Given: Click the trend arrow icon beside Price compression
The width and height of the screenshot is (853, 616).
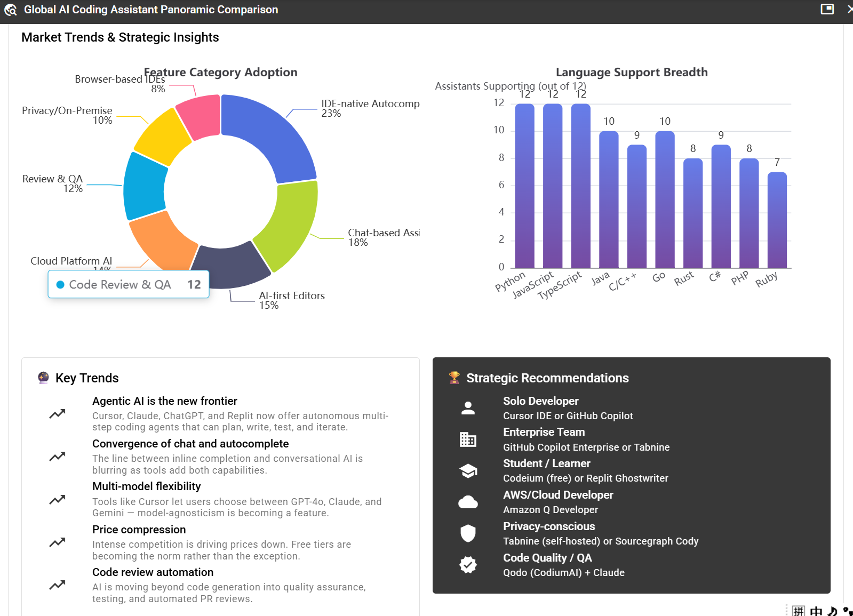Looking at the screenshot, I should point(57,542).
